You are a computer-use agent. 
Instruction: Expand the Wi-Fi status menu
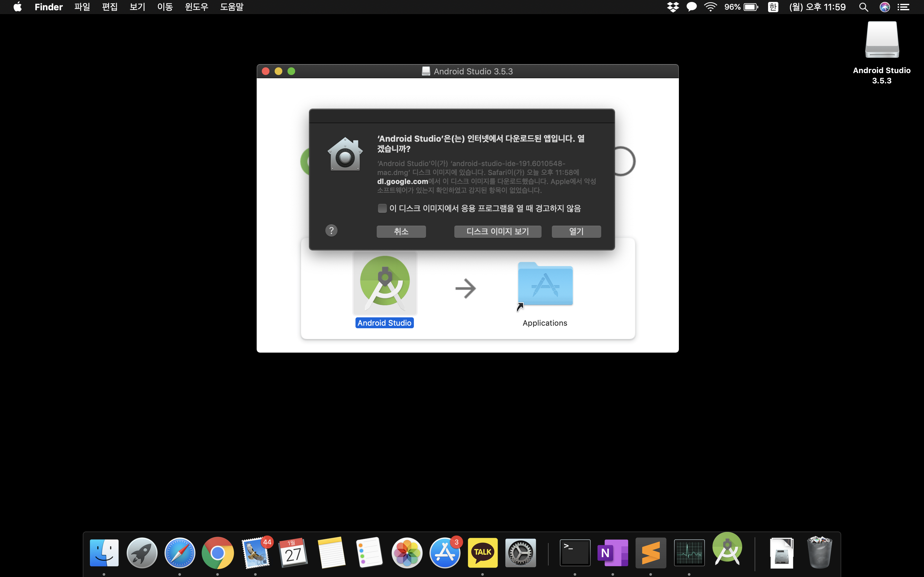pyautogui.click(x=710, y=7)
